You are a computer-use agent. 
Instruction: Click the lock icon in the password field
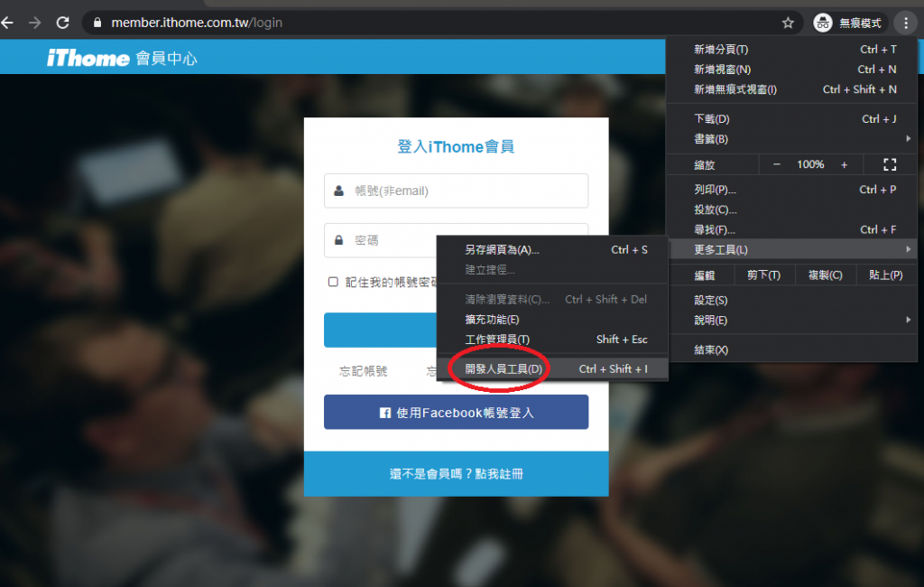(x=339, y=240)
